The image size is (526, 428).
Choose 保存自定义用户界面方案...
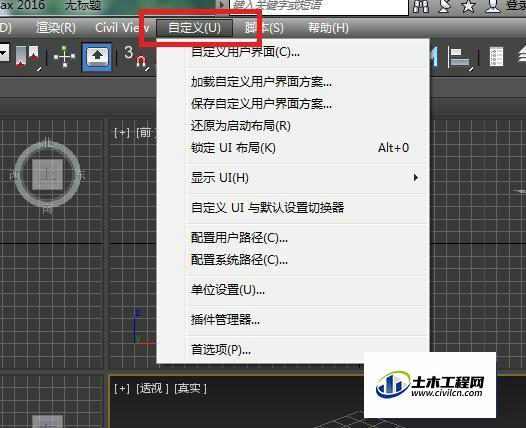click(x=293, y=104)
